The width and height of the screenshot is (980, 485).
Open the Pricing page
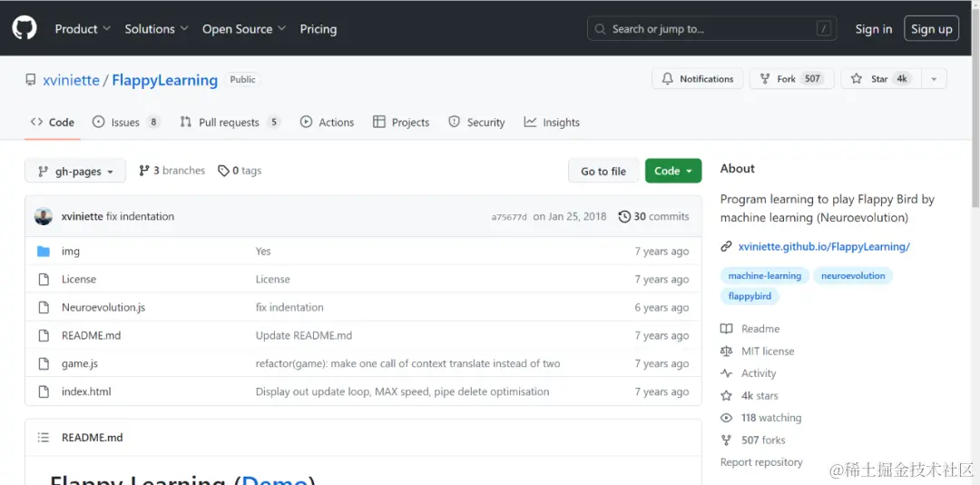pyautogui.click(x=318, y=29)
